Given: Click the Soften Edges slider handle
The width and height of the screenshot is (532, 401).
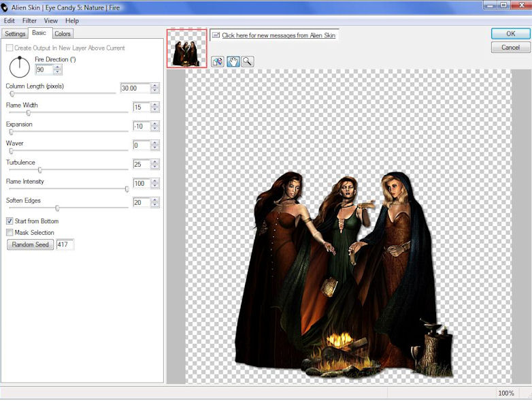Looking at the screenshot, I should point(57,208).
